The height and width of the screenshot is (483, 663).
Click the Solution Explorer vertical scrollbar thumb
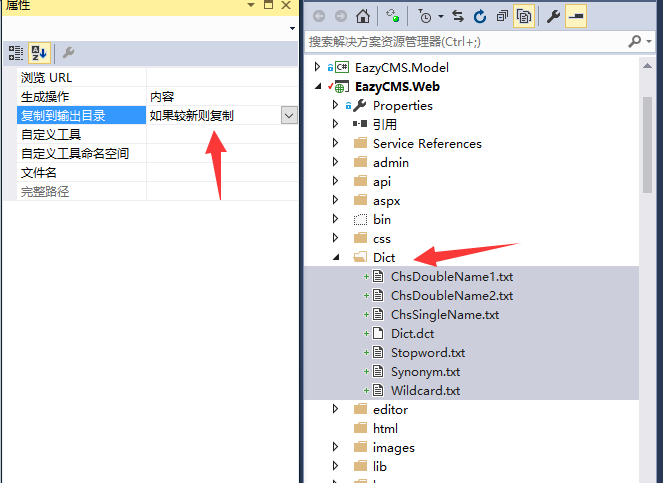pyautogui.click(x=647, y=145)
